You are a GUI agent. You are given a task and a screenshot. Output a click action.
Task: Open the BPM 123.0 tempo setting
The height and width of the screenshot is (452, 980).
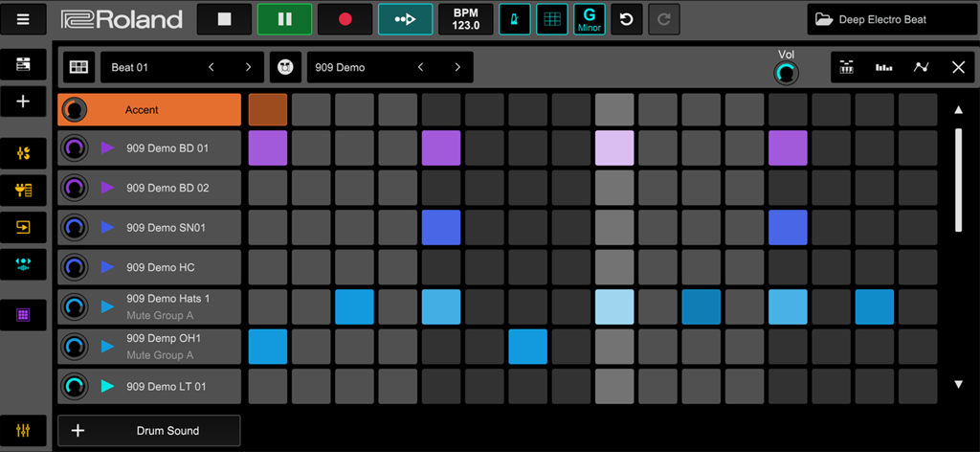tap(466, 19)
